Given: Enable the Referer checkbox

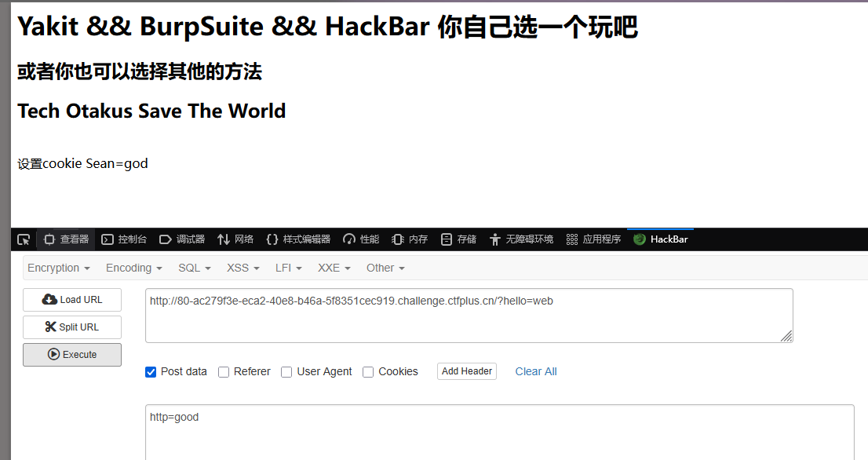Looking at the screenshot, I should tap(224, 372).
